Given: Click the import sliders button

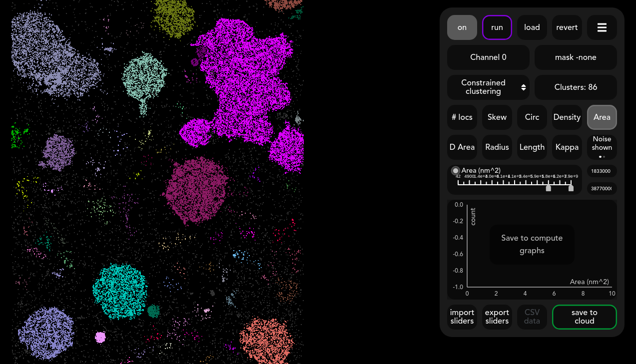Looking at the screenshot, I should tap(462, 317).
